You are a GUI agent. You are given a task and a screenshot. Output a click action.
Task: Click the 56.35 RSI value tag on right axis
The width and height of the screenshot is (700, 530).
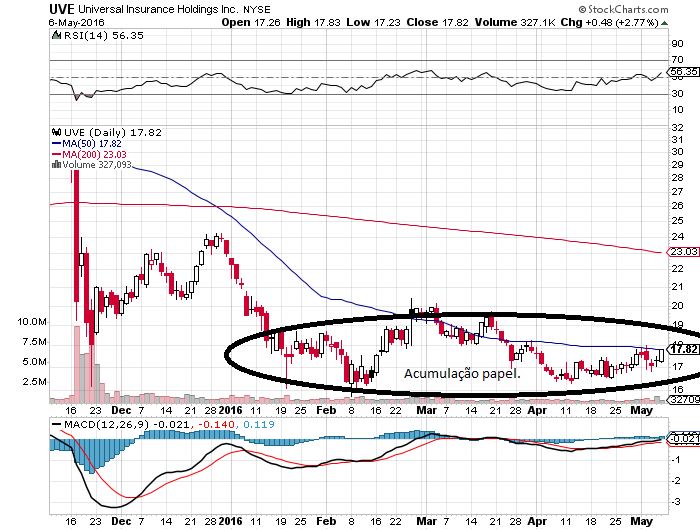[x=683, y=71]
